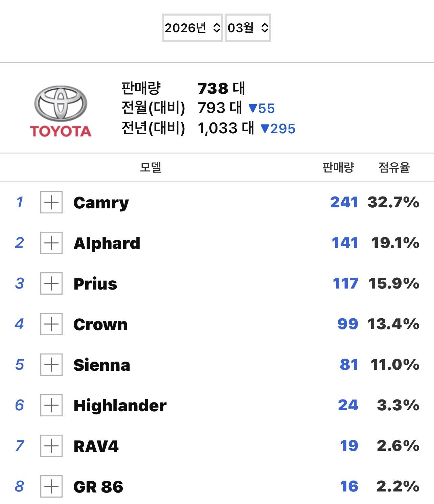This screenshot has width=434, height=504.
Task: Click the 모델 column header
Action: point(151,167)
